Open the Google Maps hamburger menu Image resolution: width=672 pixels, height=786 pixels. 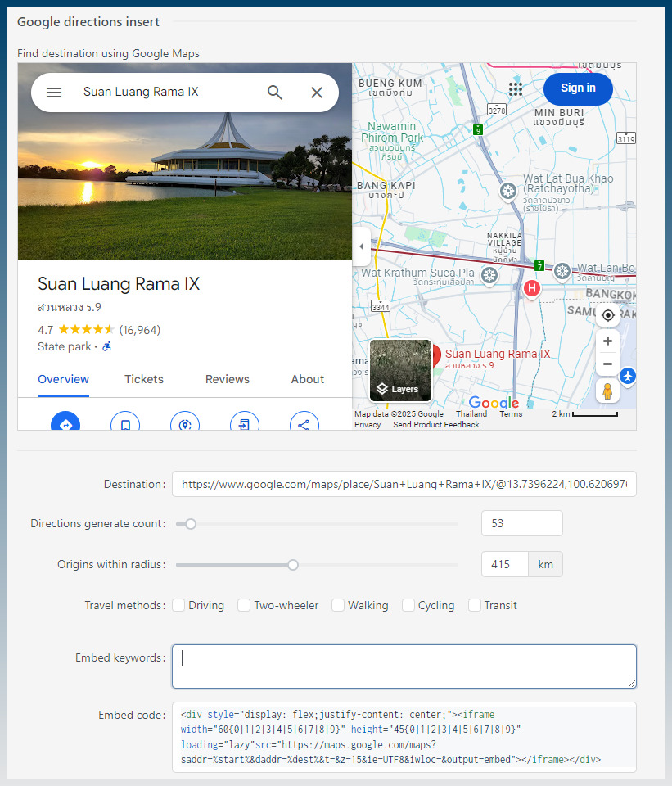54,93
